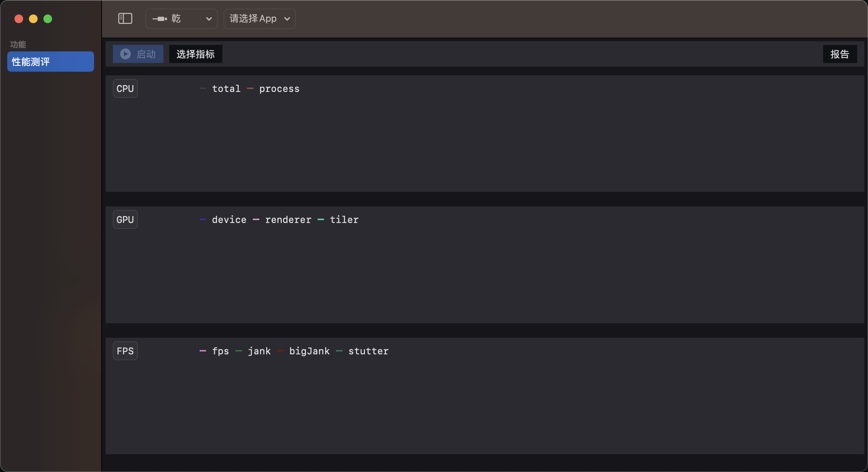This screenshot has height=472, width=868.
Task: Click the CPU section badge
Action: pyautogui.click(x=125, y=88)
